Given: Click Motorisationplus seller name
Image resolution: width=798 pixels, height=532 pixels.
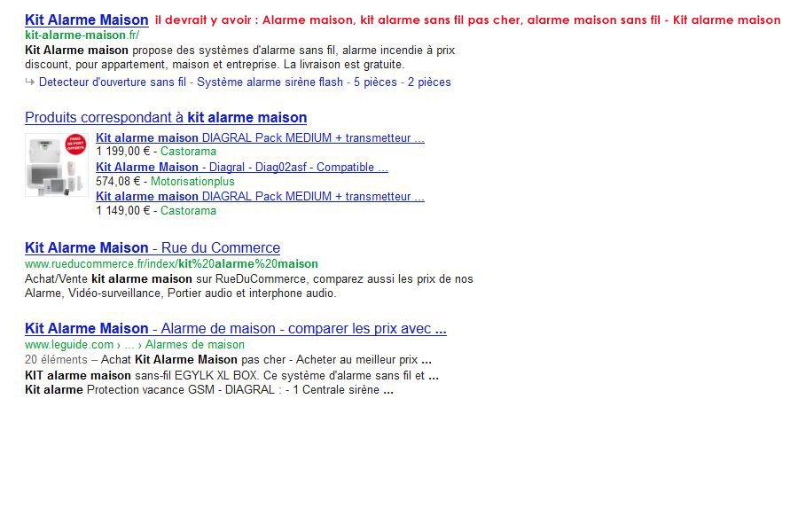Looking at the screenshot, I should 192,181.
